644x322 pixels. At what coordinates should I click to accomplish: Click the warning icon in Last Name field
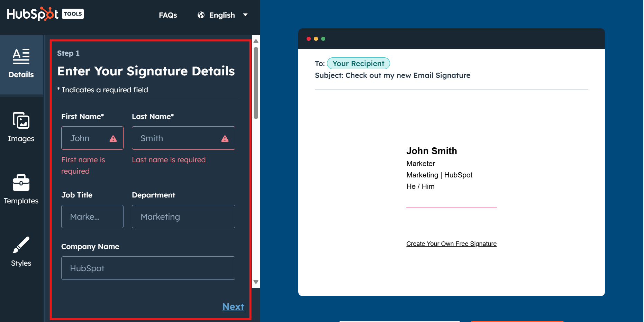(225, 139)
